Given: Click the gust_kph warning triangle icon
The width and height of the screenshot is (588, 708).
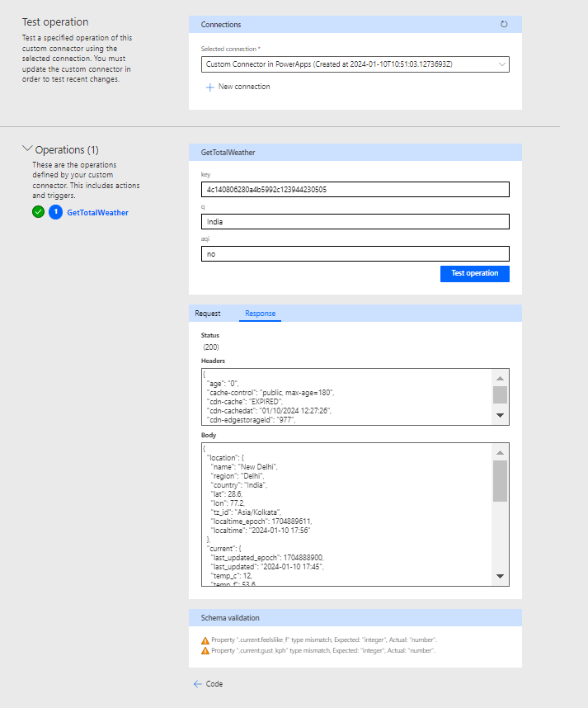Looking at the screenshot, I should click(205, 651).
